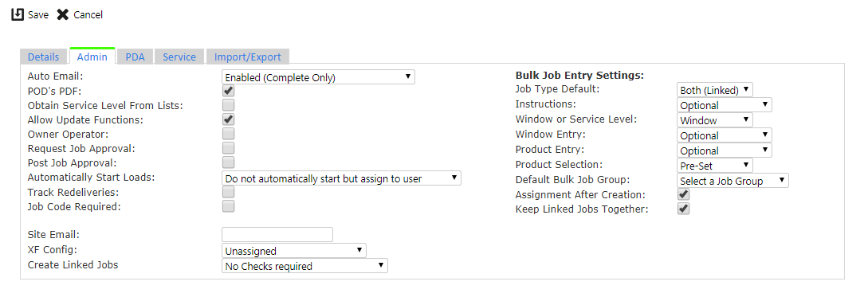Tick the Owner Operator checkbox

click(228, 133)
